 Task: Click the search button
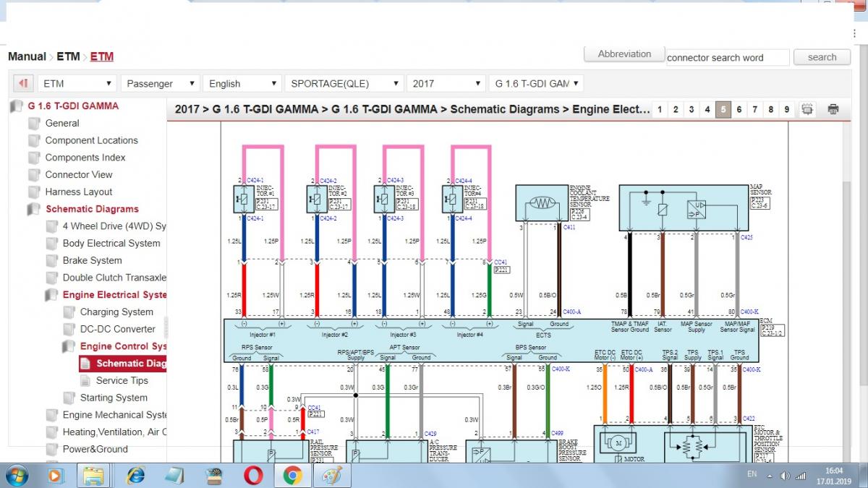click(822, 57)
